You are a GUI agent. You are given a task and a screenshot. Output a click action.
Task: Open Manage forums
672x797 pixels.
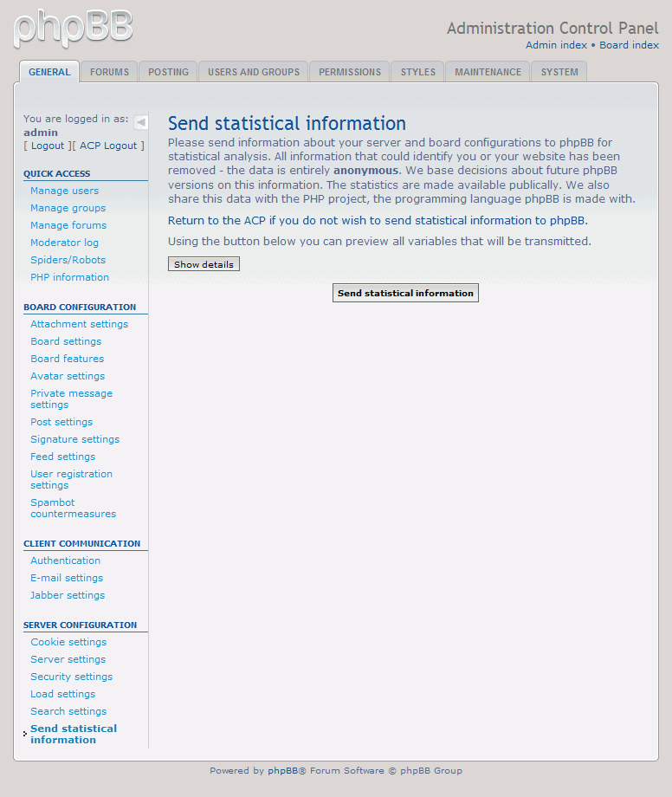(68, 225)
